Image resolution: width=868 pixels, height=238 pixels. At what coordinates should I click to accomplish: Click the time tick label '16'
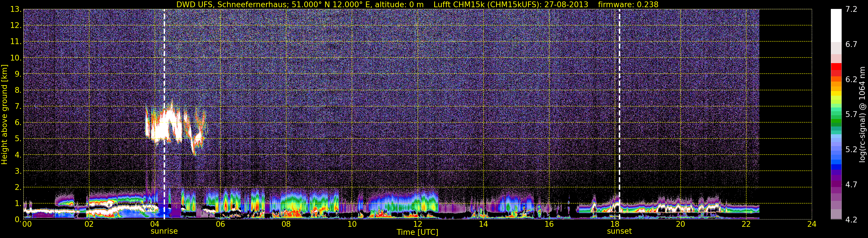[x=549, y=224]
